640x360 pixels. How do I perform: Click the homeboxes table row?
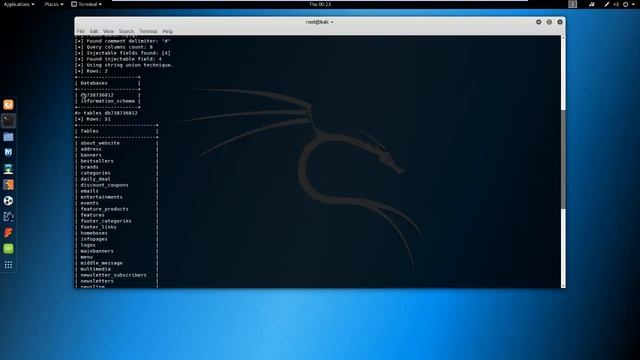tap(94, 233)
